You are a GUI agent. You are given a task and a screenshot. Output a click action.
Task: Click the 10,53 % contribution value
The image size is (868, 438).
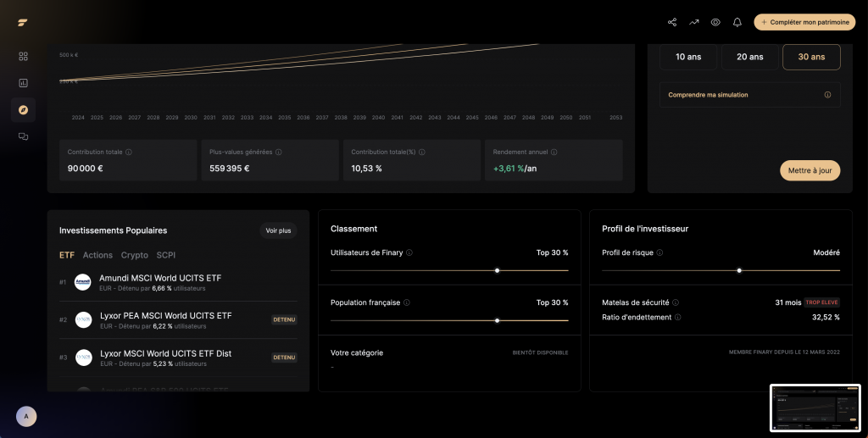(x=366, y=168)
